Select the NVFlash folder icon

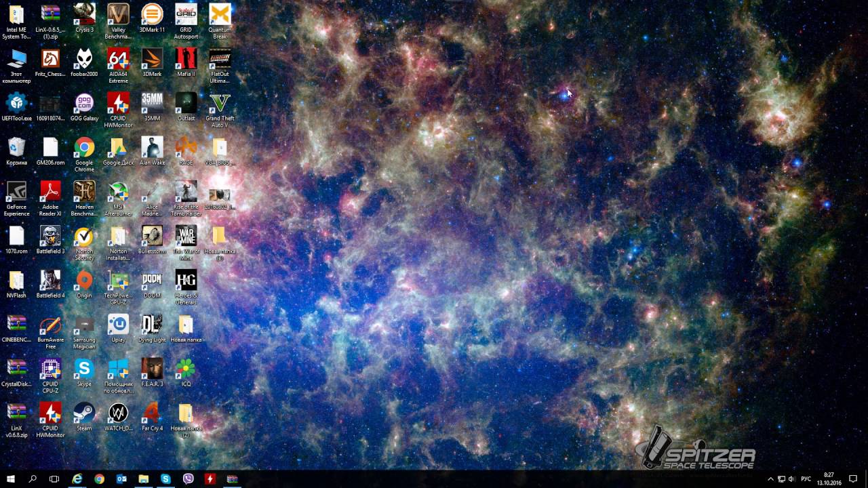[16, 285]
